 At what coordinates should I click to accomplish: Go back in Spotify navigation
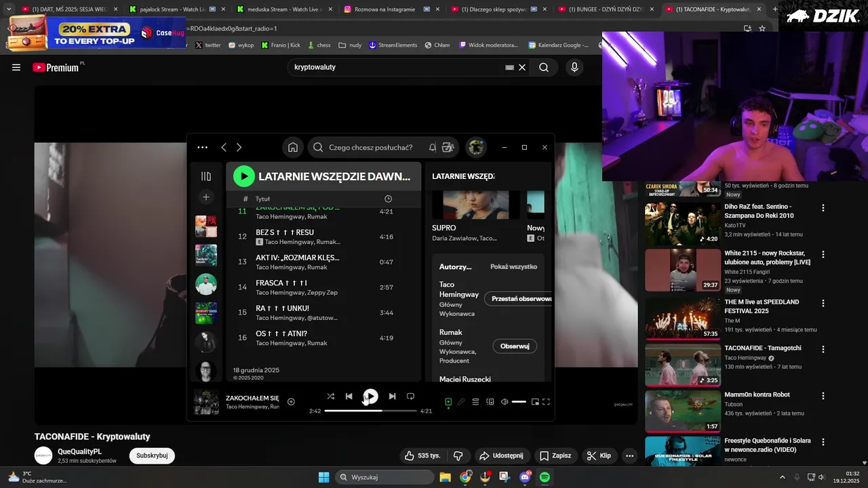tap(224, 147)
